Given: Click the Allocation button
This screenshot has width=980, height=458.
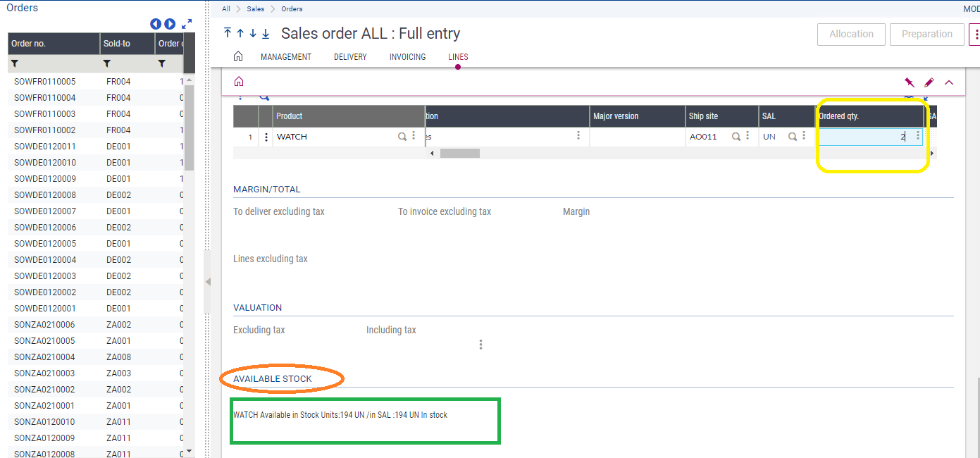Looking at the screenshot, I should [851, 34].
